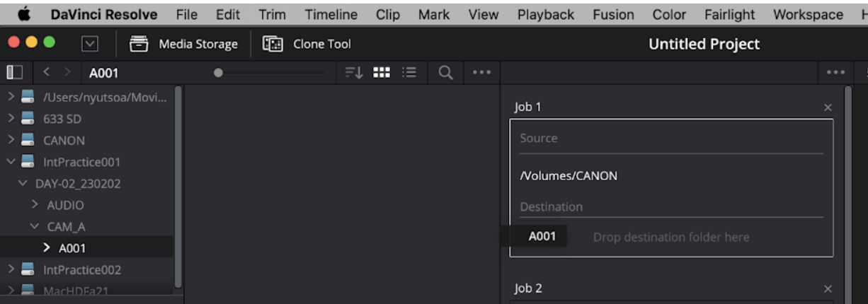Expand the CANON drive
Viewport: 868px width, 304px height.
(11, 140)
